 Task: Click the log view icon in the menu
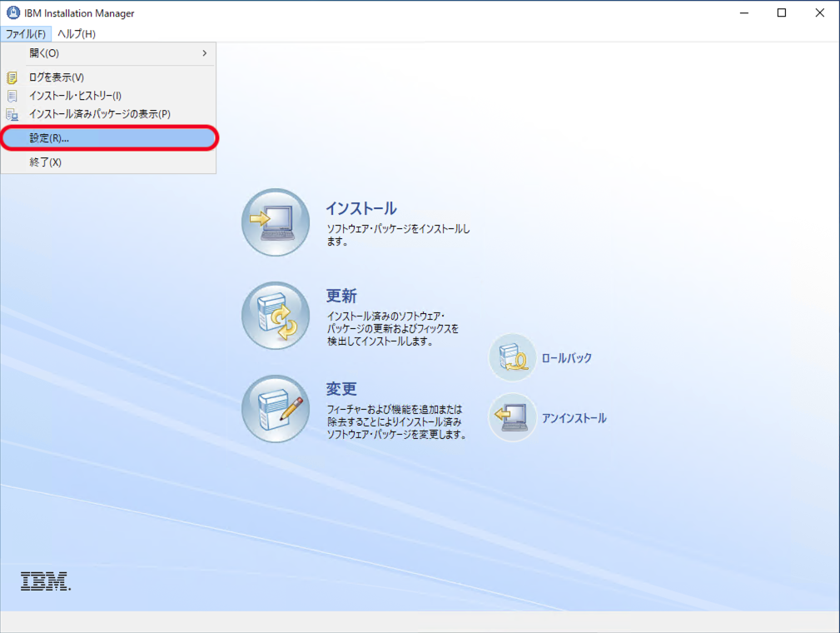[12, 77]
